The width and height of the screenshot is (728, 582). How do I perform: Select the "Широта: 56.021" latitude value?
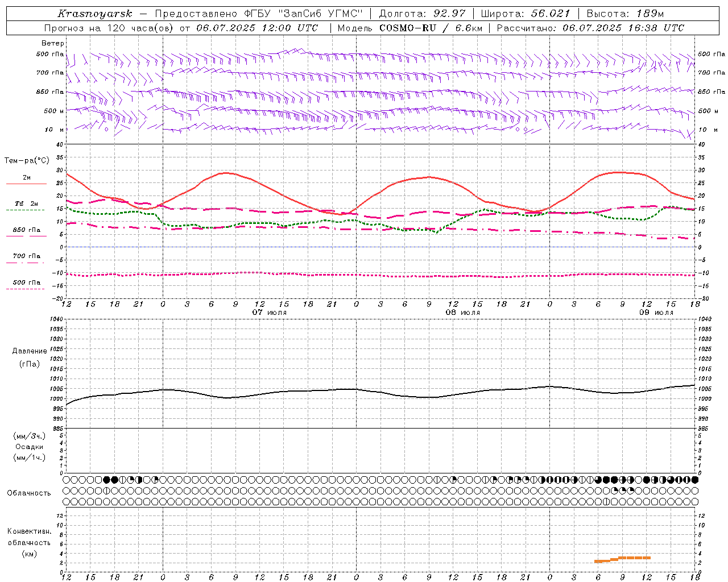point(525,14)
